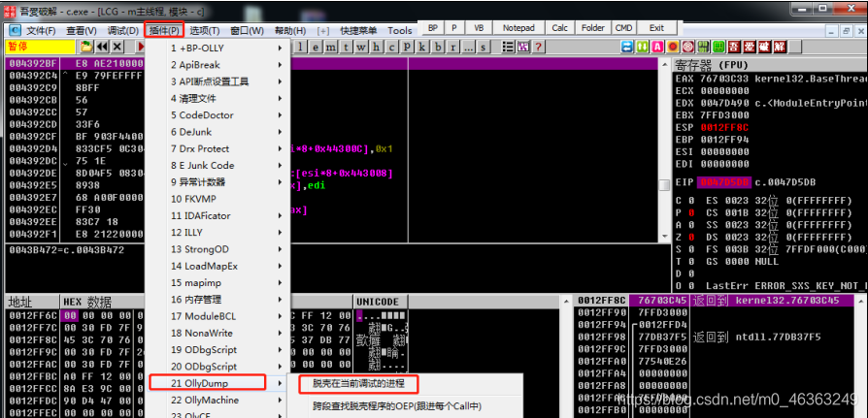The width and height of the screenshot is (868, 418).
Task: Open patches 'p' toolbar button
Action: 407,47
